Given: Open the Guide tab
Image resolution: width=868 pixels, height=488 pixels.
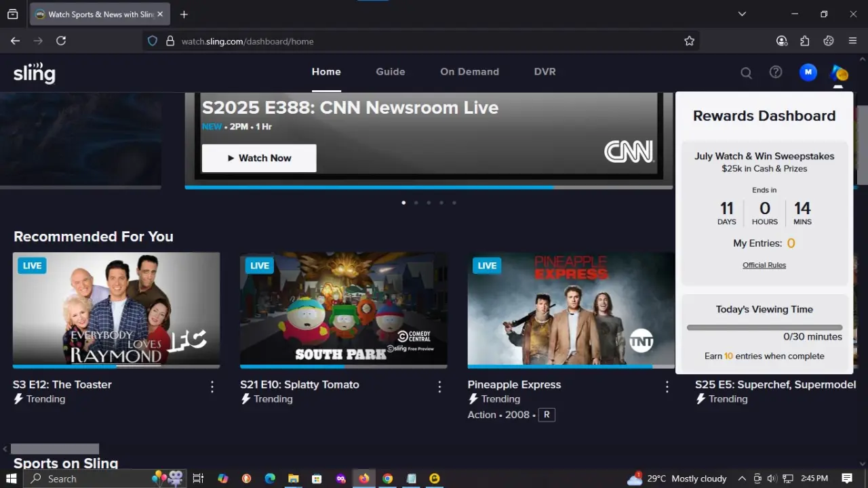Looking at the screenshot, I should point(391,72).
